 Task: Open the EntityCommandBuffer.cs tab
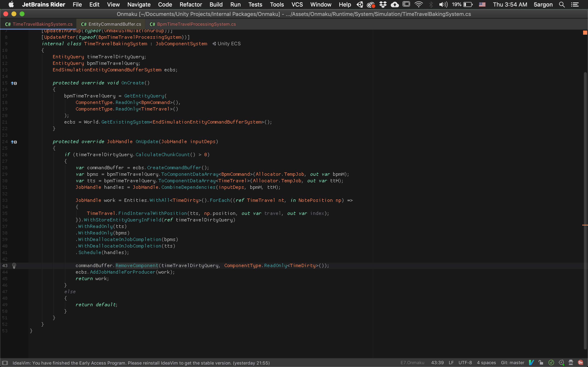click(x=111, y=24)
